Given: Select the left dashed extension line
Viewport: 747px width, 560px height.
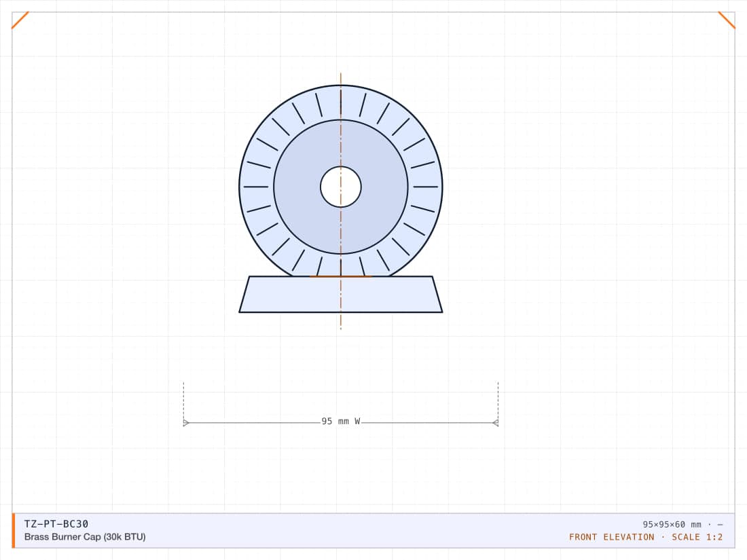Looking at the screenshot, I should tap(183, 403).
